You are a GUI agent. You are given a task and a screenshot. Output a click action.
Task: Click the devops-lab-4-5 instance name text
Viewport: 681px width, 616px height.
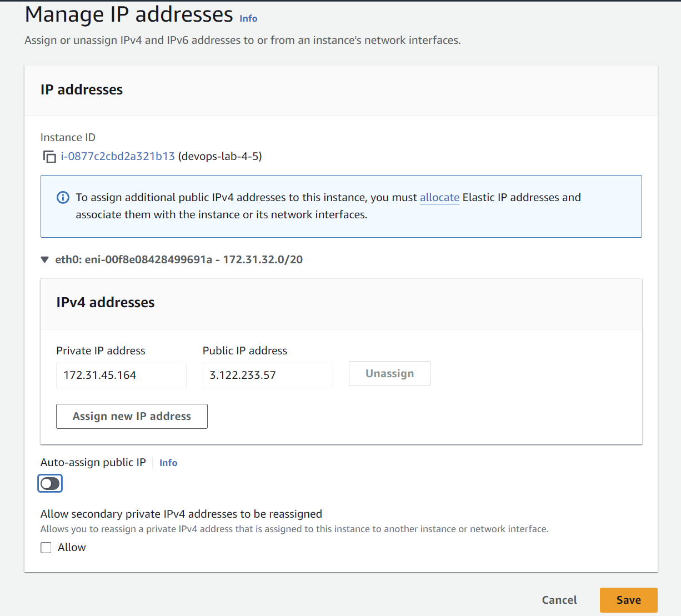219,157
